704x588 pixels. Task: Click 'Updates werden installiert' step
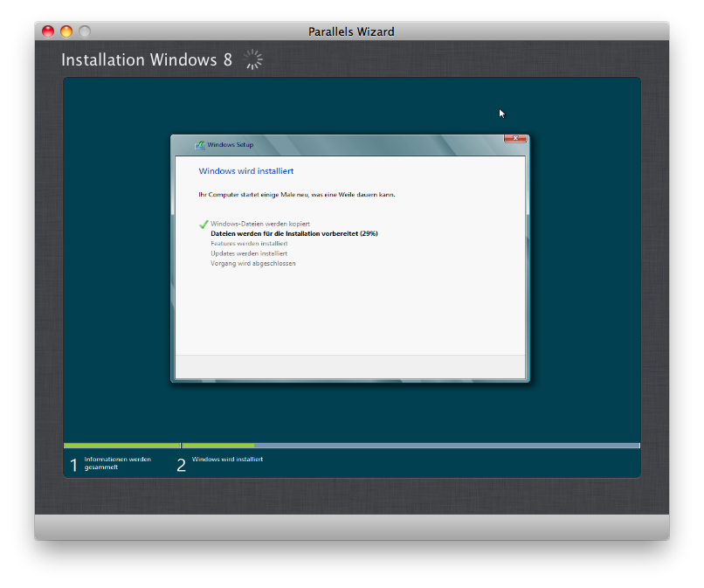tap(249, 253)
